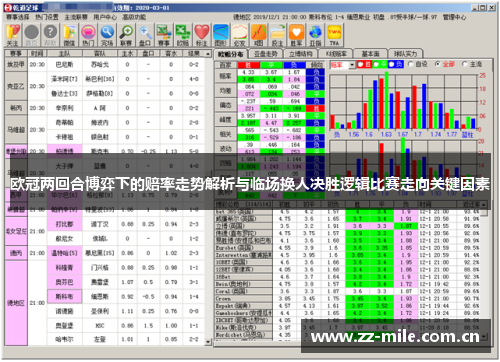Click the 主队 column header
The height and width of the screenshot is (362, 500).
coord(65,54)
